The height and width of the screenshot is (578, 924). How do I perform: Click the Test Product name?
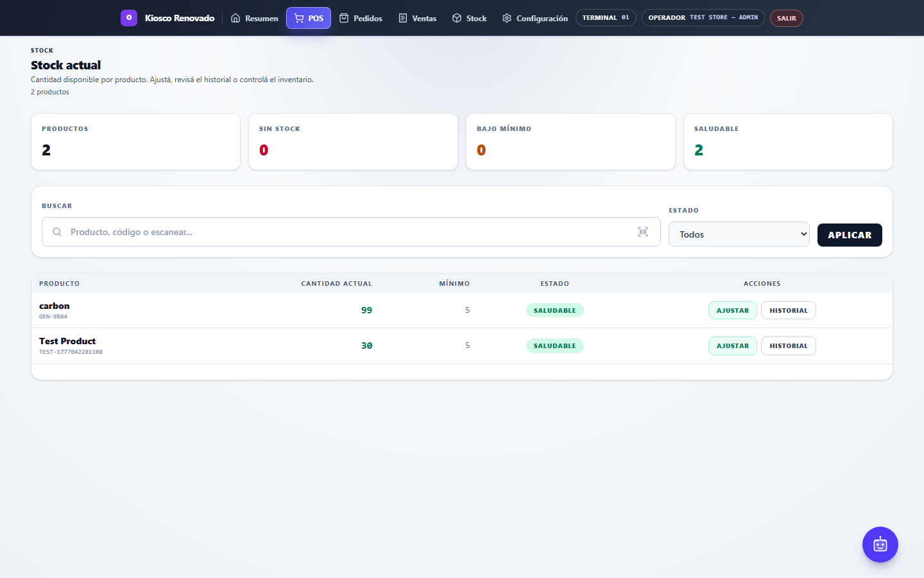(x=67, y=341)
